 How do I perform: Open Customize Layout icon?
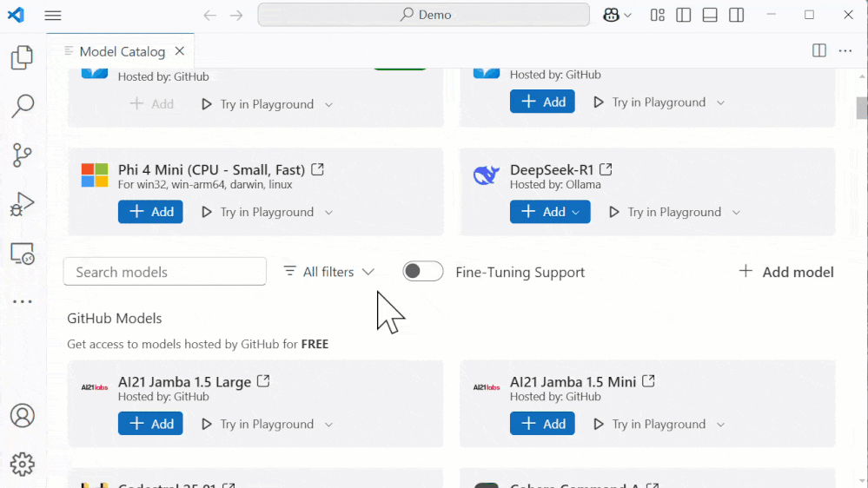click(658, 15)
